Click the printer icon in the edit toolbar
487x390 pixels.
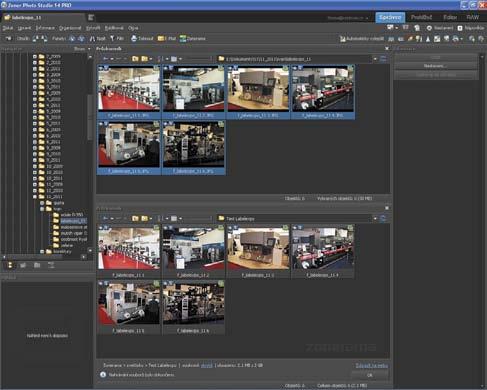(456, 39)
